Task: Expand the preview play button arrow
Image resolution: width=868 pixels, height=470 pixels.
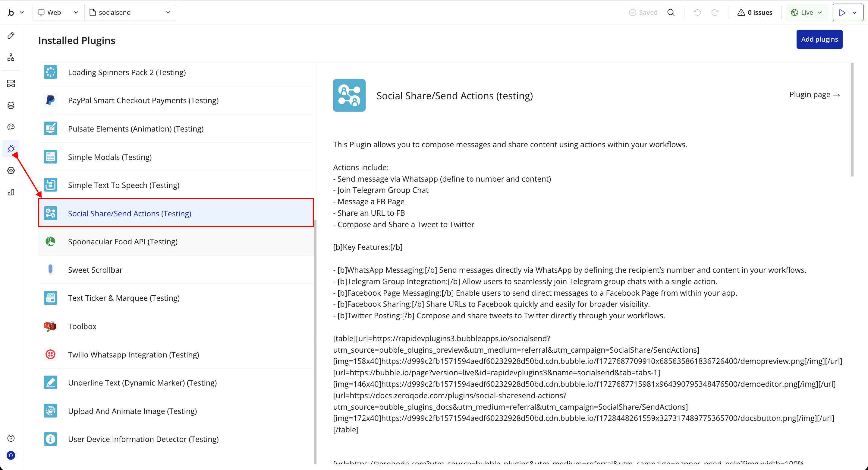Action: (x=854, y=12)
